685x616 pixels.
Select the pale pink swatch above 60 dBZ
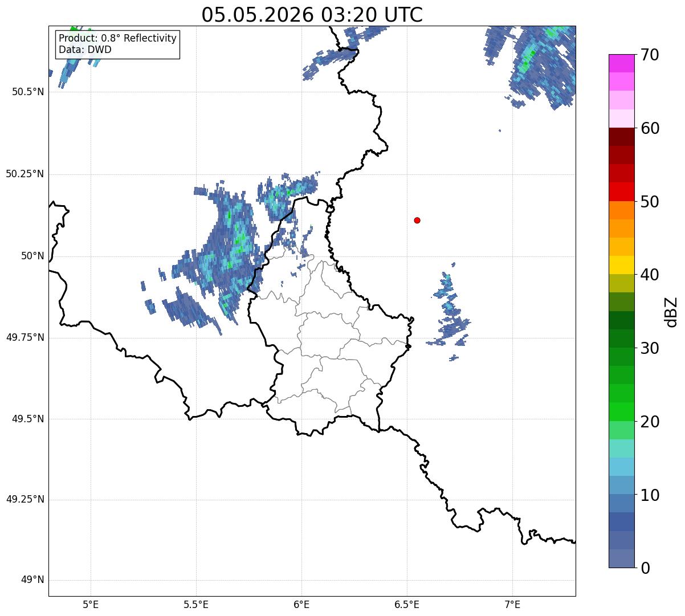point(621,119)
